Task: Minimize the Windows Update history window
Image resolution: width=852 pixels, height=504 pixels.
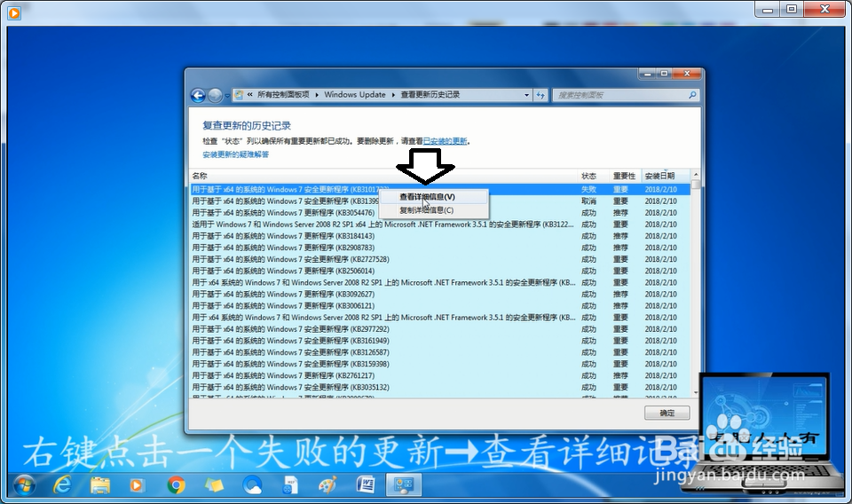Action: (x=647, y=74)
